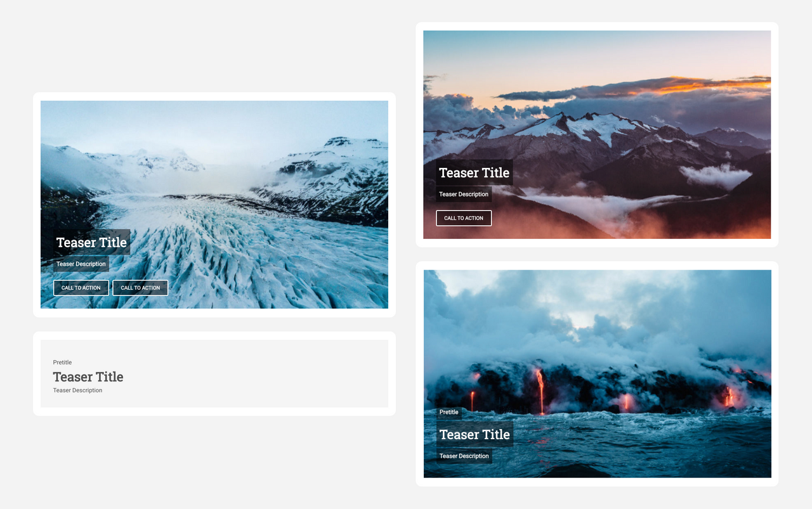Click Teaser Description on the glacier card

pos(81,264)
